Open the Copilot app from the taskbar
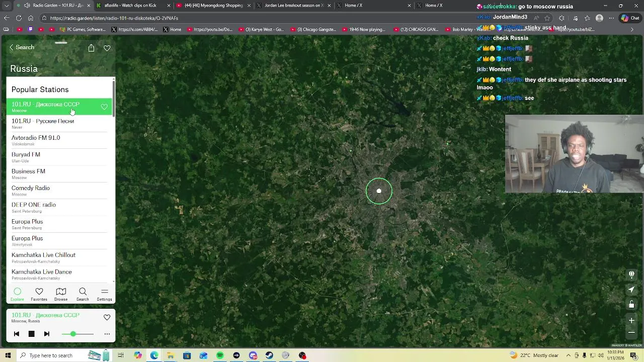The height and width of the screenshot is (362, 644). [137, 355]
